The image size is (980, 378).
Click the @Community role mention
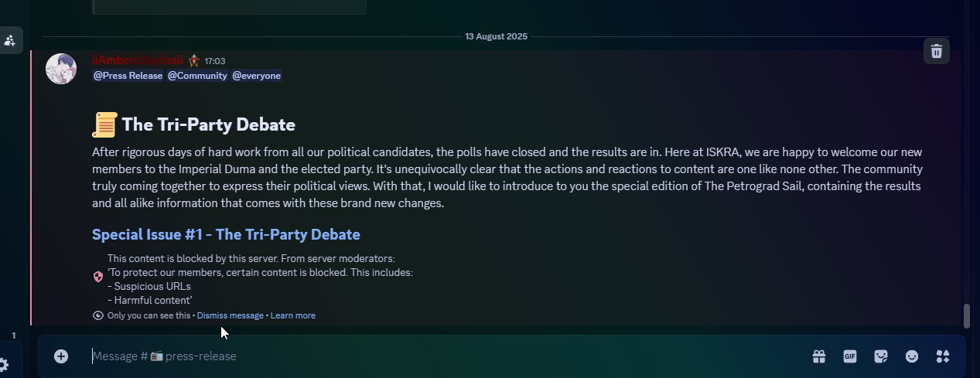click(197, 76)
